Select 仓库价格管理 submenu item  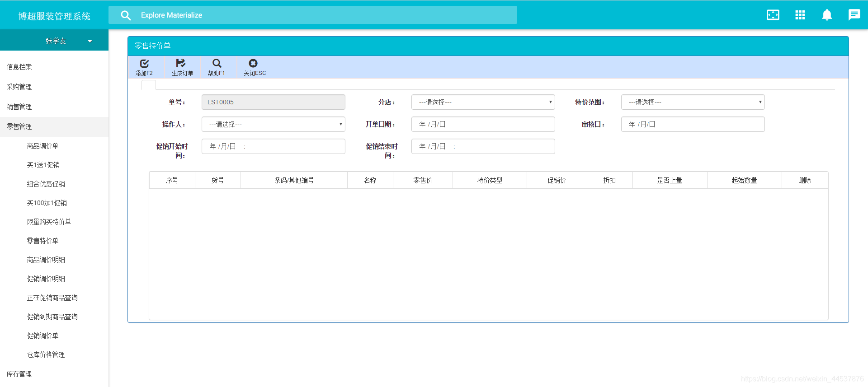pyautogui.click(x=46, y=354)
